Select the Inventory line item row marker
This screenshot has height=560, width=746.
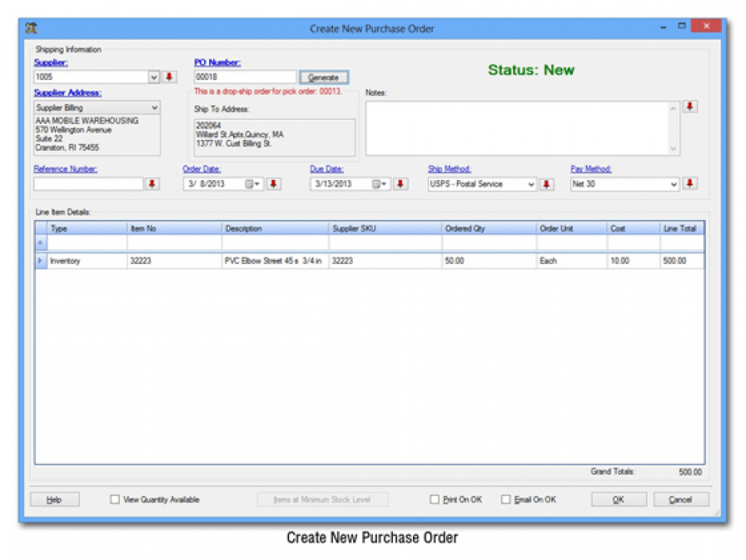click(41, 261)
